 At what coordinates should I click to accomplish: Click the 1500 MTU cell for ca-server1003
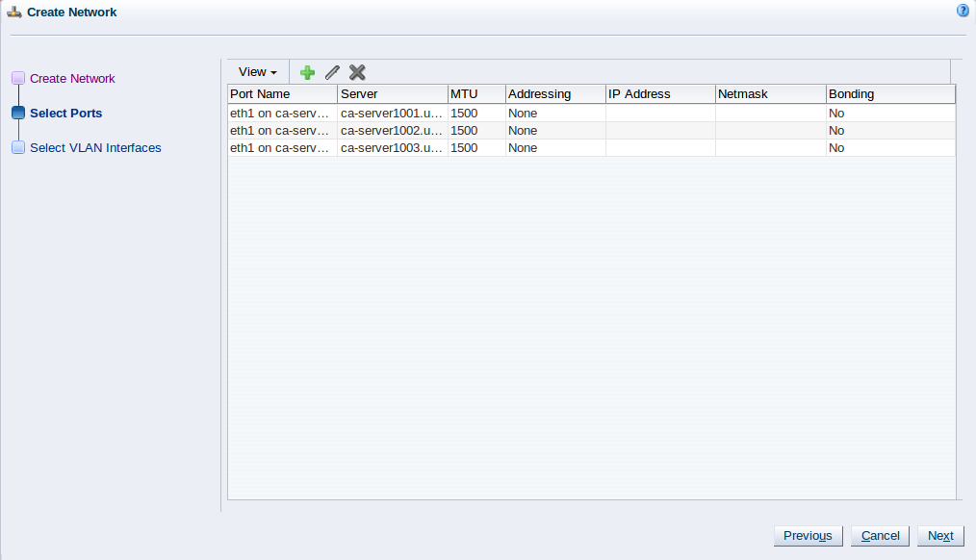(x=476, y=148)
